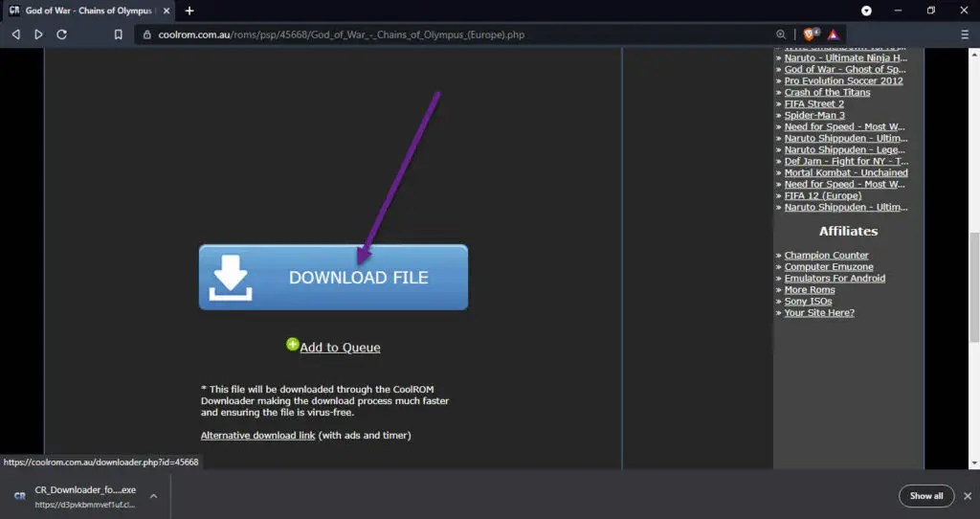Image resolution: width=980 pixels, height=519 pixels.
Task: Open FIFA Street 2 link
Action: 813,103
